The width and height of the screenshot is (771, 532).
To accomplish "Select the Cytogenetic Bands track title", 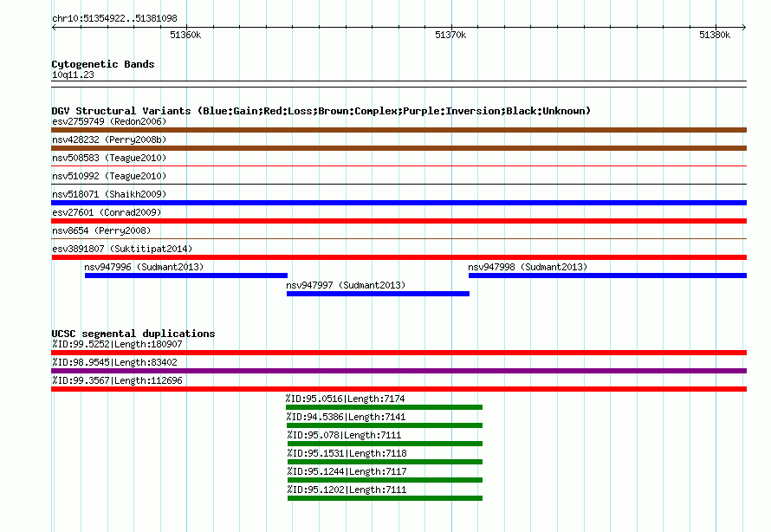I will point(103,64).
